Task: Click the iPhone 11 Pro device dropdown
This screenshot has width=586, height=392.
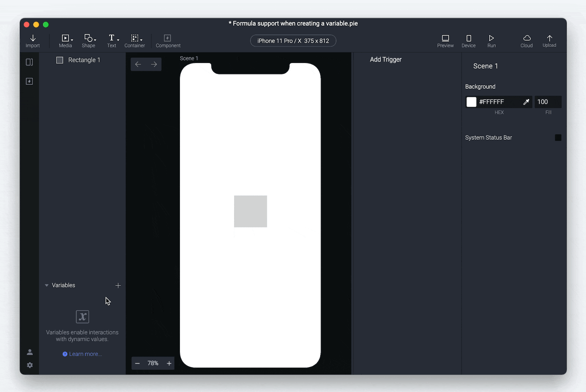Action: click(293, 41)
